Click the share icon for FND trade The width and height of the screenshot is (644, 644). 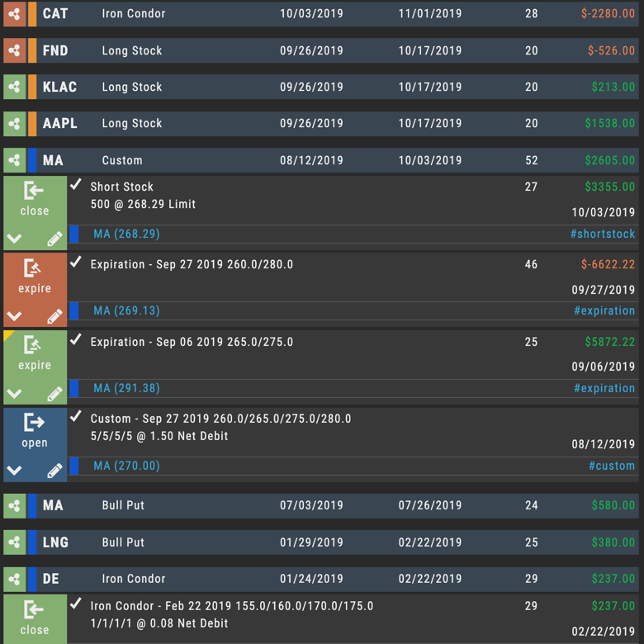[14, 50]
